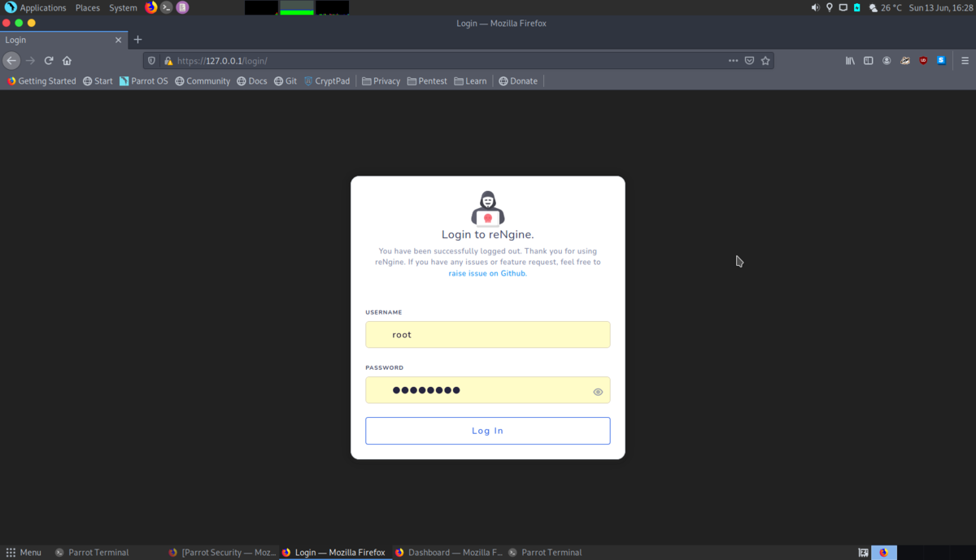Click the system monitor graphs in panel
The image size is (976, 560).
pyautogui.click(x=297, y=7)
